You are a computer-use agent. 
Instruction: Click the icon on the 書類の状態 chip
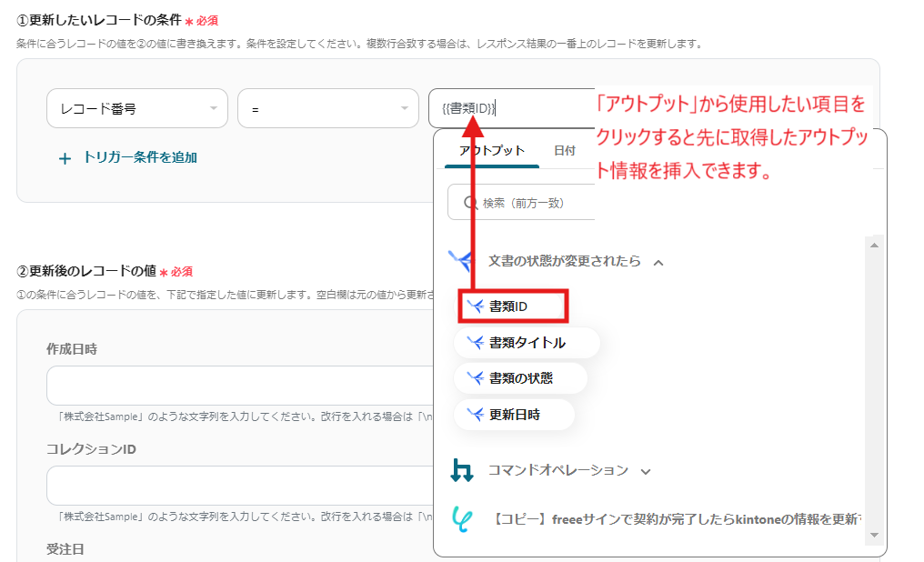tap(474, 378)
